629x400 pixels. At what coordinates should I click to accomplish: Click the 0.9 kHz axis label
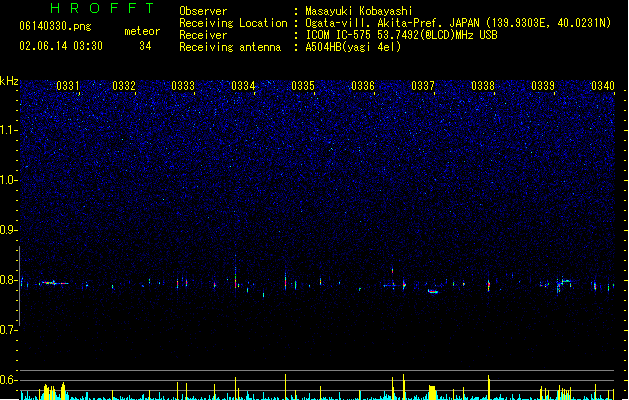pyautogui.click(x=8, y=230)
